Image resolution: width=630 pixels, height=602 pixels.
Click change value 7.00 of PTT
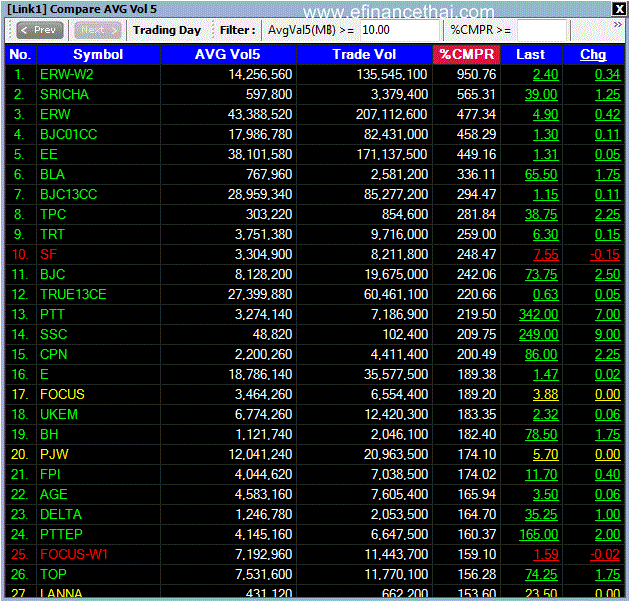[608, 315]
